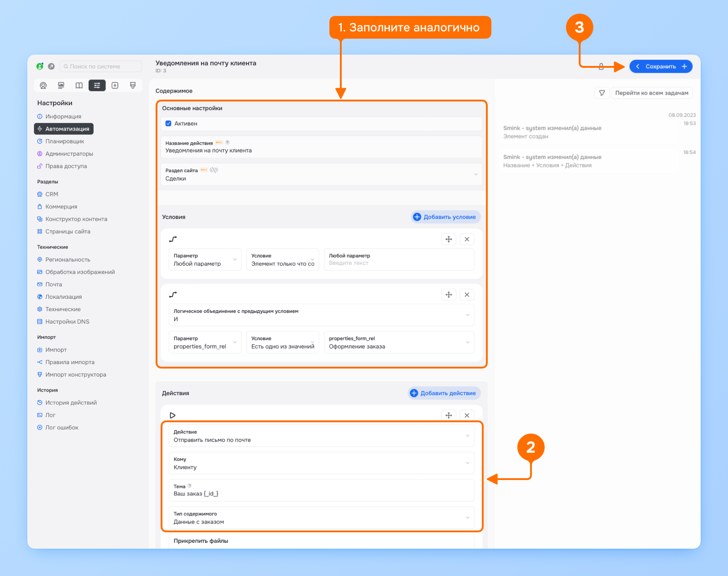Open the CRM section toolbar icon
728x576 pixels.
pos(43,86)
